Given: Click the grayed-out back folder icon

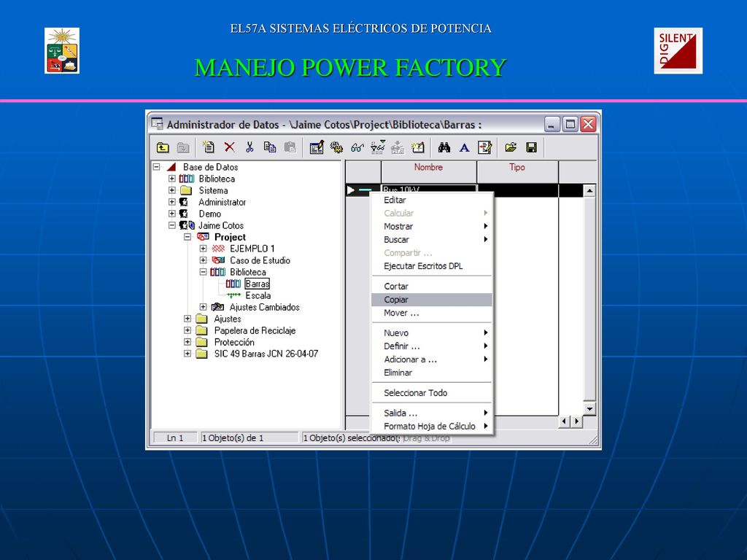Looking at the screenshot, I should [x=183, y=147].
